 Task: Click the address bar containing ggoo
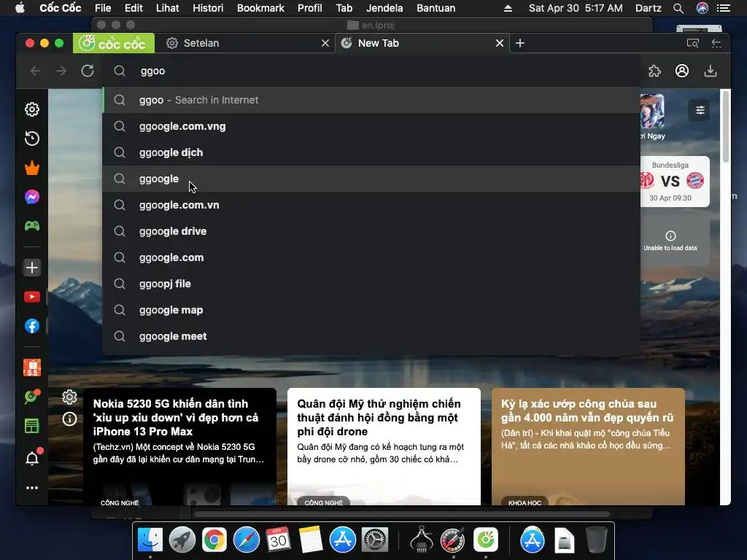click(x=371, y=71)
